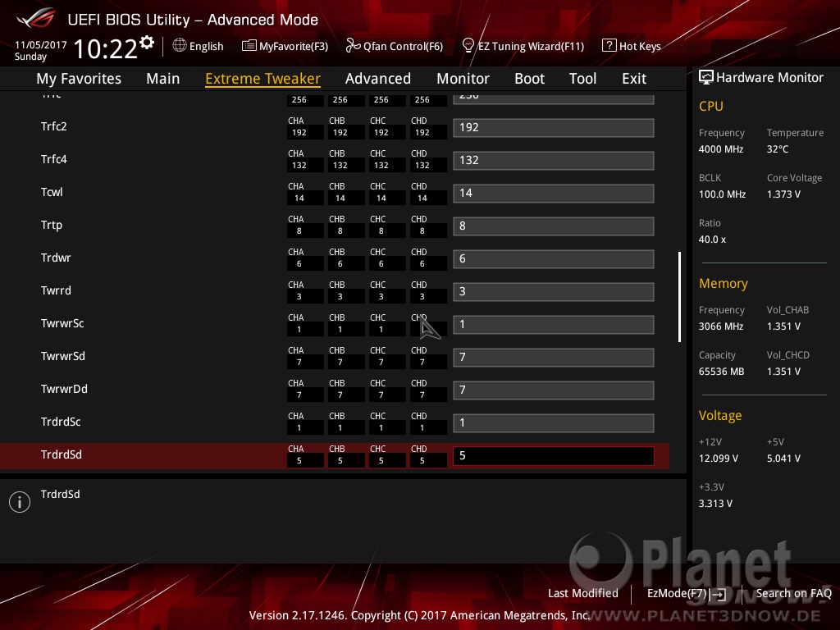Click the CPU temperature 32°C reading
Screen dimensions: 840x630
[x=778, y=149]
